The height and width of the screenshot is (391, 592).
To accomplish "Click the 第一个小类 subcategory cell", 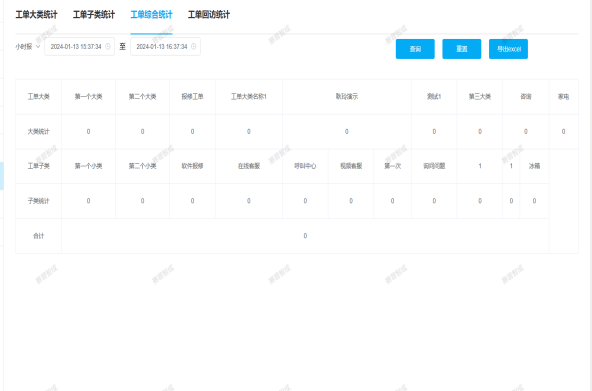I will tap(88, 166).
